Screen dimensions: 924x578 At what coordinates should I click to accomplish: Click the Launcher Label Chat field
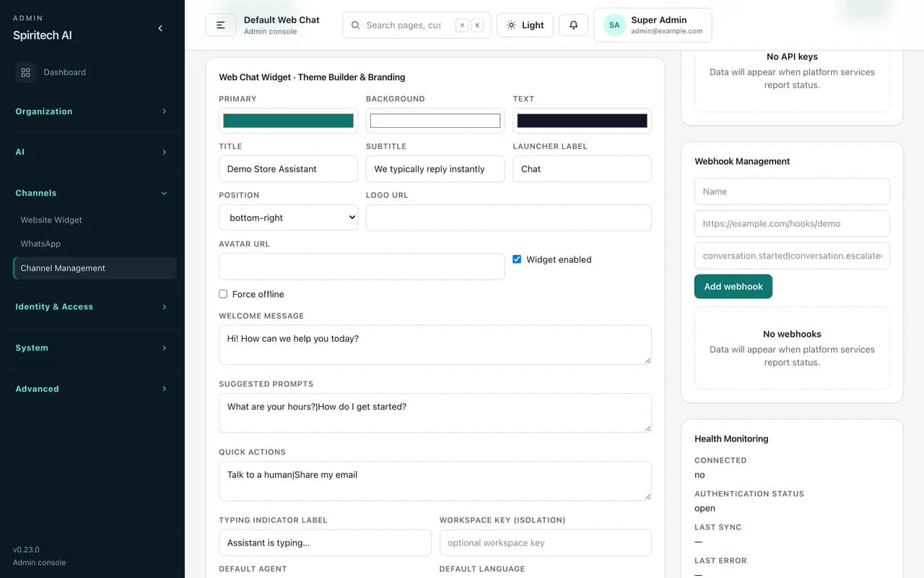click(x=582, y=169)
